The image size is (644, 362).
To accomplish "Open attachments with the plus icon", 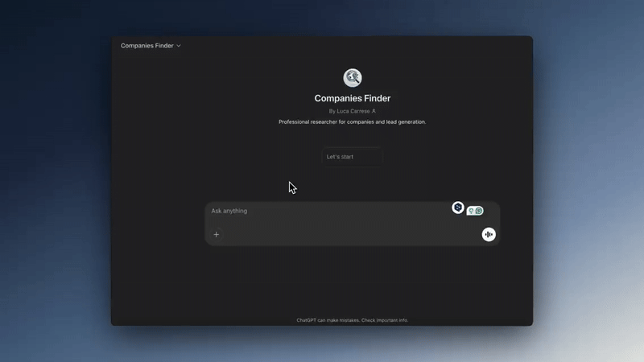I will (x=216, y=234).
